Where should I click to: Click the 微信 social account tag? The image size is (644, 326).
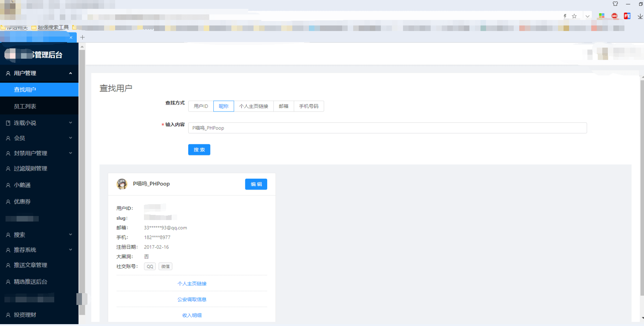[165, 267]
